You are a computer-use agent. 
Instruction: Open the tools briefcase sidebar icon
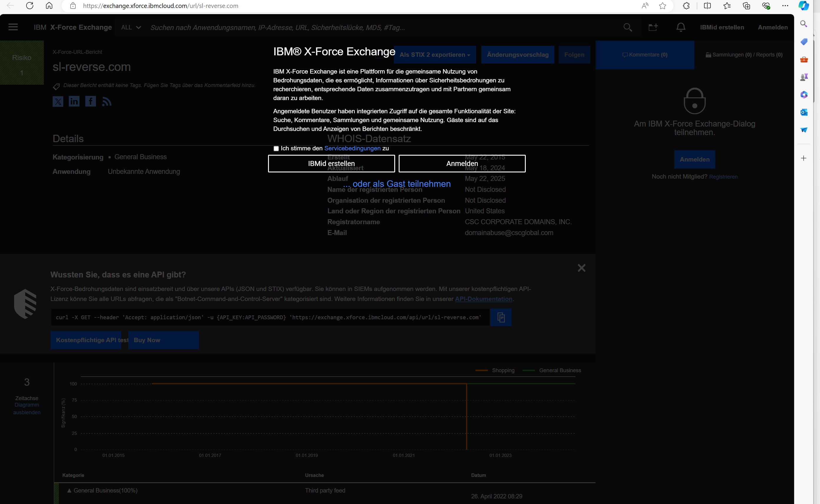tap(804, 59)
